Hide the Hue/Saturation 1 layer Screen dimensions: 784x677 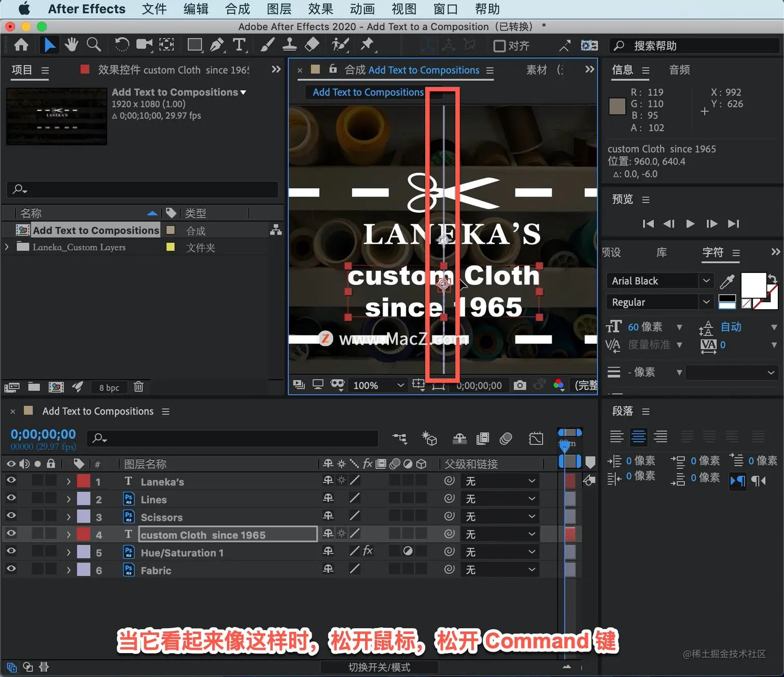[x=11, y=551]
